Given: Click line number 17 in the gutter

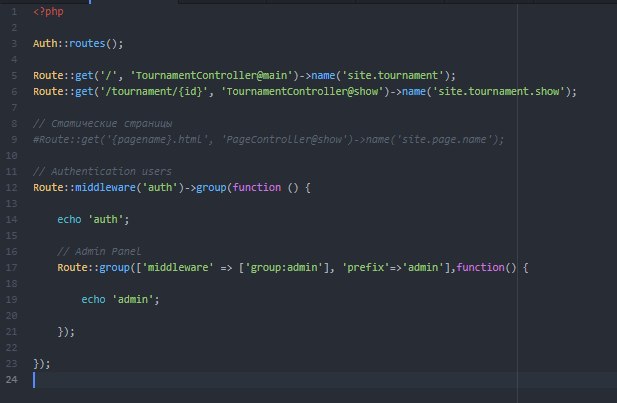Looking at the screenshot, I should pos(12,268).
